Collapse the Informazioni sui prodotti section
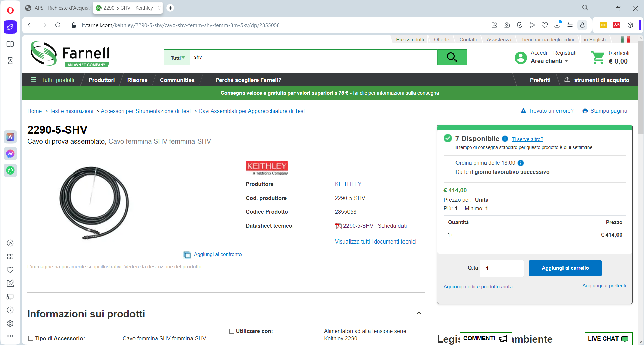The width and height of the screenshot is (644, 345). coord(419,313)
